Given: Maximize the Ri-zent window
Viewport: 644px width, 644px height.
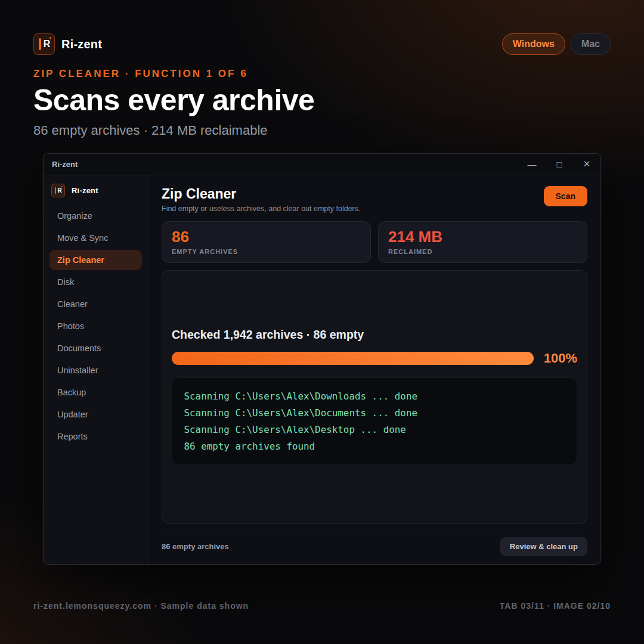Looking at the screenshot, I should click(559, 165).
